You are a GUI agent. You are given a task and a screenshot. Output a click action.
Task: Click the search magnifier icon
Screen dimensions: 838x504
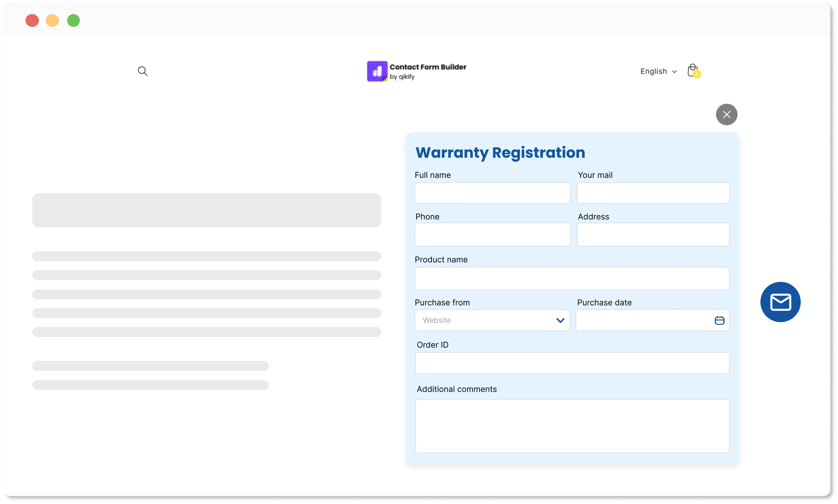(143, 71)
